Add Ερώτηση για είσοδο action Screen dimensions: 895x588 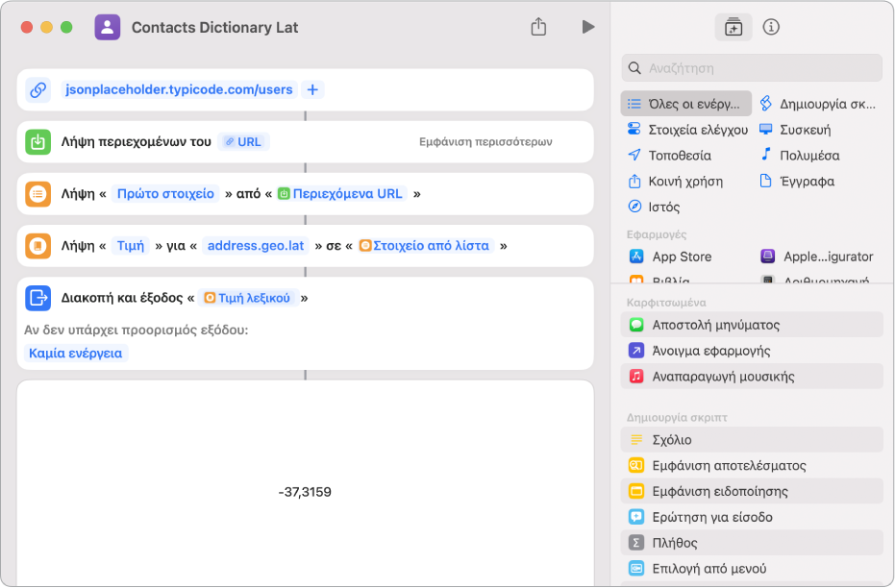coord(752,517)
